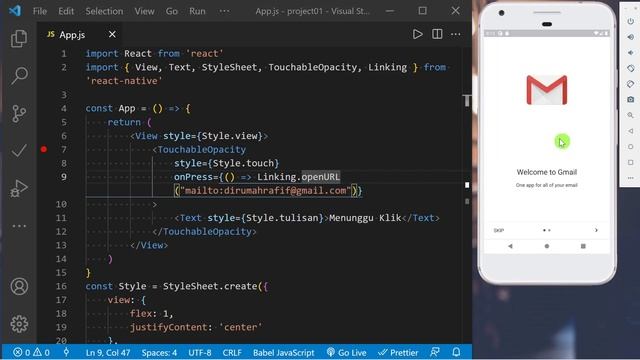Click 'StyleSheet.create' on line 16
Viewport: 640px width, 360px height.
coord(210,286)
